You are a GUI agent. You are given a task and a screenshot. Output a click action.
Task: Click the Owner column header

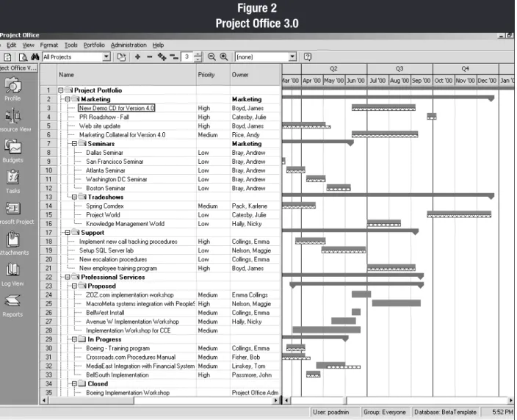pyautogui.click(x=256, y=75)
